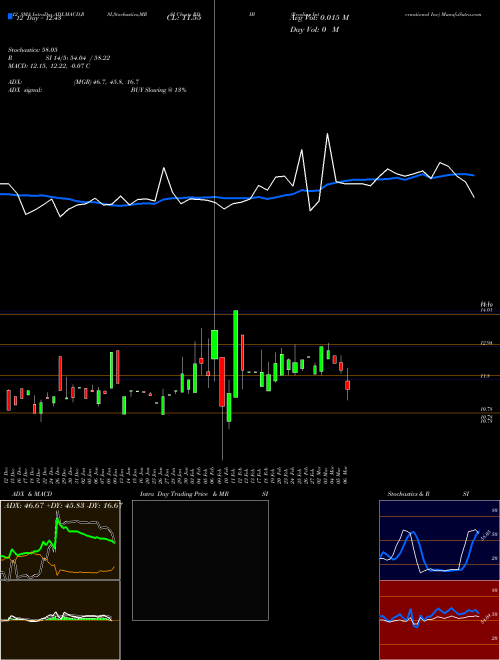
Task: Click the 'Avg Vol: 0.015 M' text
Action: 319,18
